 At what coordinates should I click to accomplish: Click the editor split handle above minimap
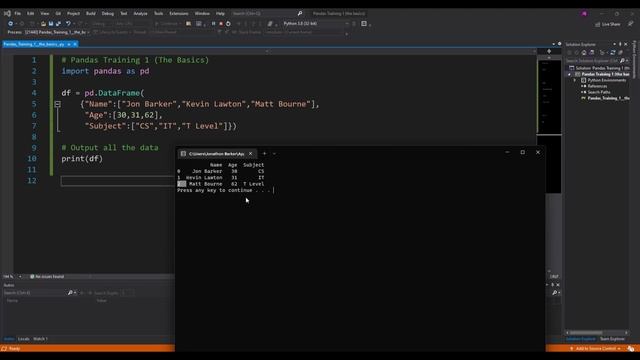[549, 51]
